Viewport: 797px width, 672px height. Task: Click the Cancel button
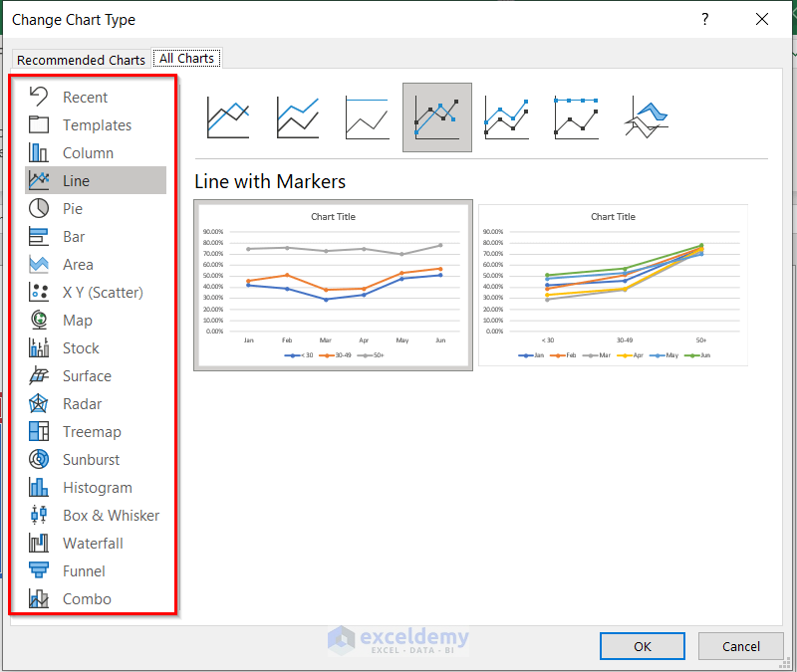click(741, 646)
